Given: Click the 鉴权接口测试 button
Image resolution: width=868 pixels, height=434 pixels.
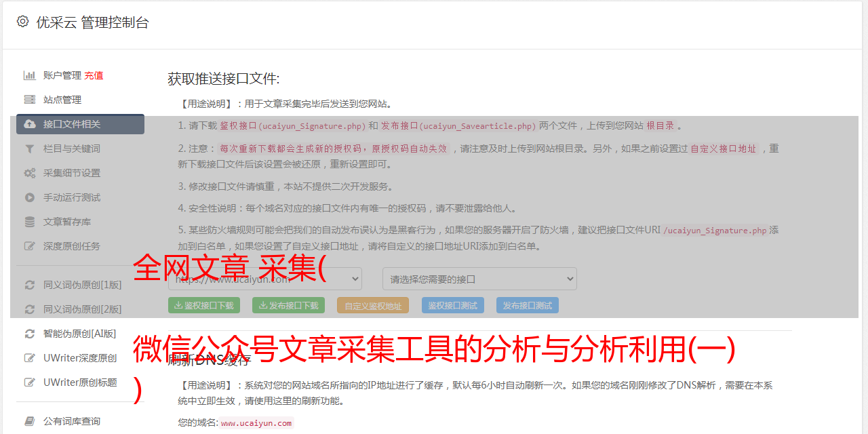Looking at the screenshot, I should [453, 305].
